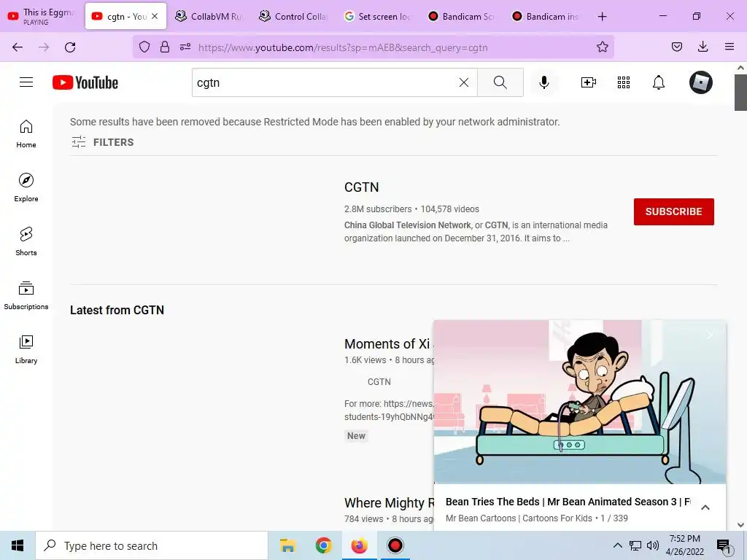The width and height of the screenshot is (747, 560).
Task: Click the Bean Tries The Beds title
Action: (x=568, y=502)
